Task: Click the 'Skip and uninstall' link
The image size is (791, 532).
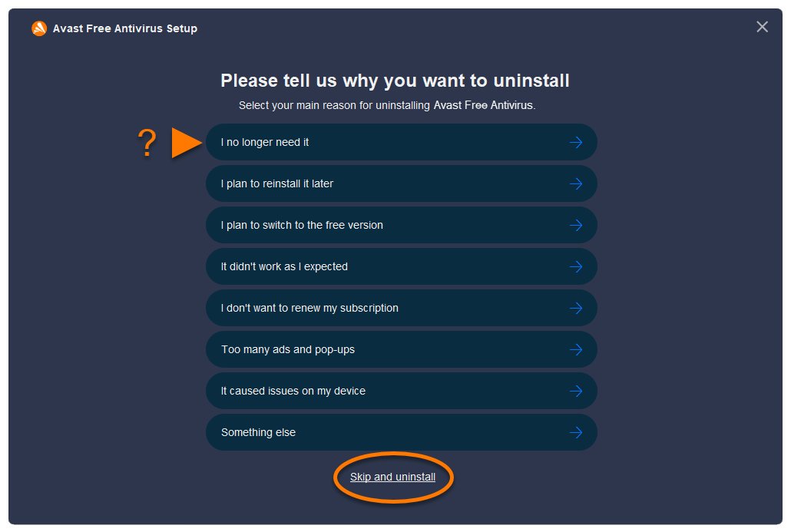Action: [x=392, y=477]
